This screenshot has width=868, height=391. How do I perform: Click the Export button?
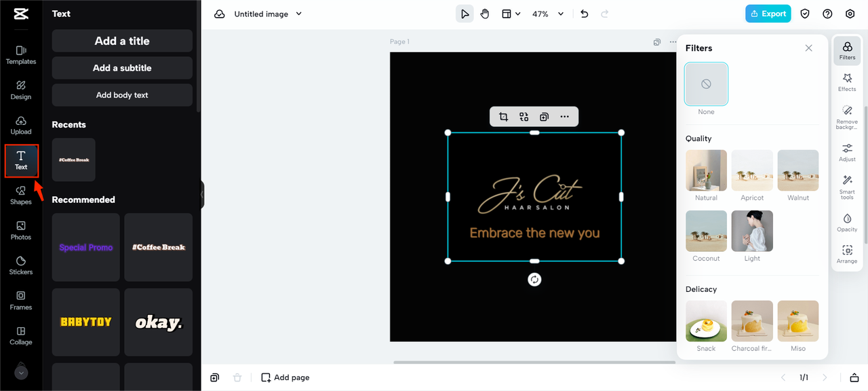coord(768,14)
